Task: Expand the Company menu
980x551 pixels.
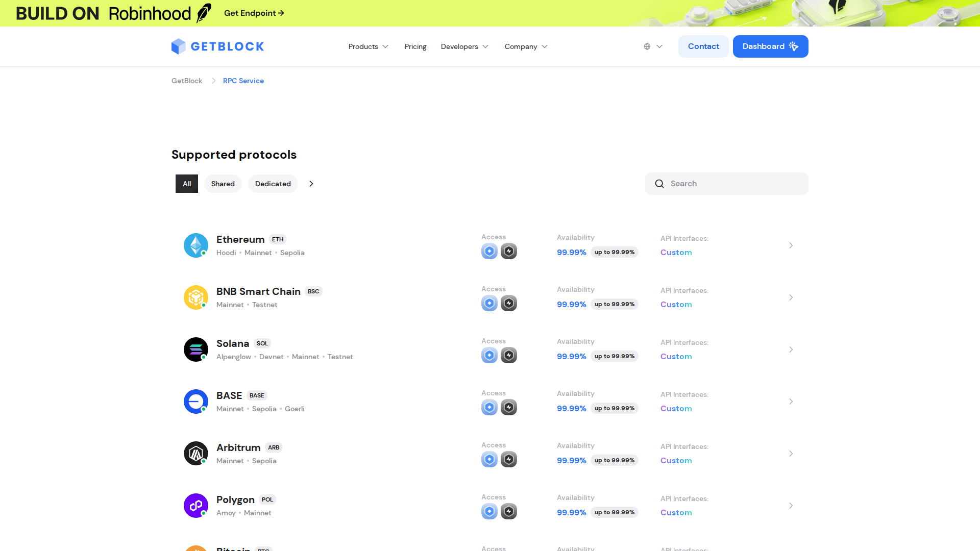Action: 526,46
